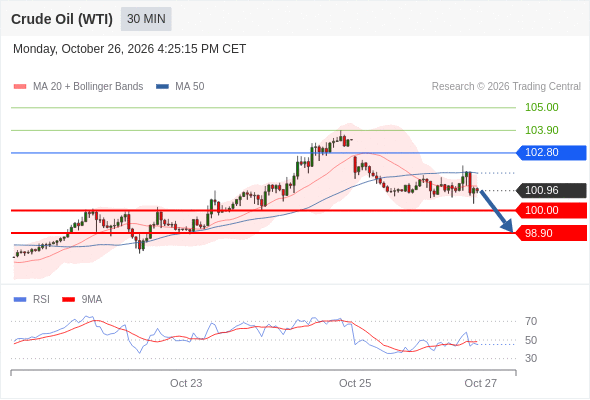Select the RSI 30 axis value
The image size is (590, 400).
click(531, 358)
